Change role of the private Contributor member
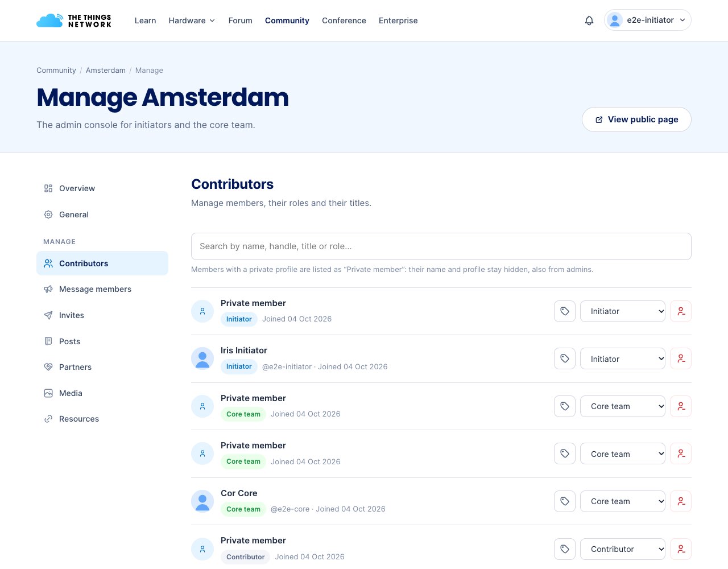 click(x=623, y=549)
